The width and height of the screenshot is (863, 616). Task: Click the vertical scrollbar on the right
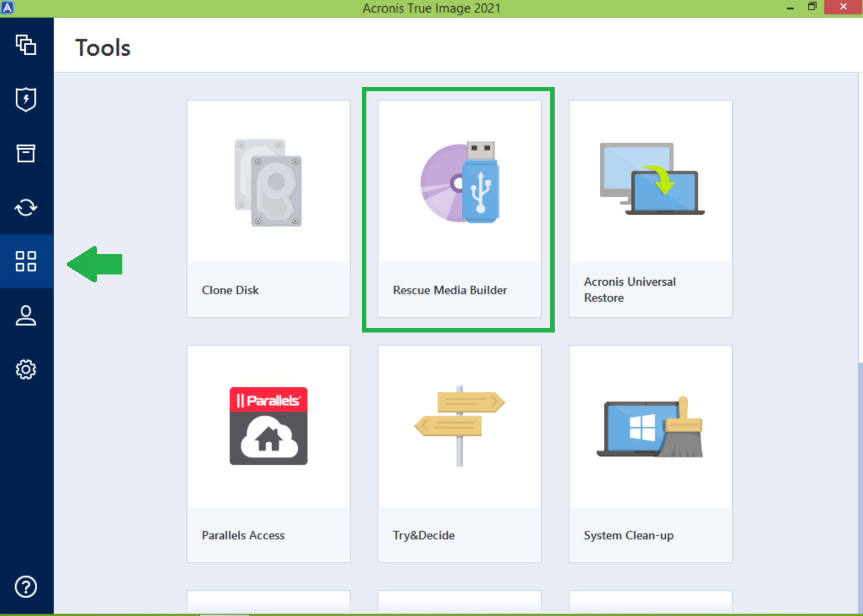tap(860, 343)
